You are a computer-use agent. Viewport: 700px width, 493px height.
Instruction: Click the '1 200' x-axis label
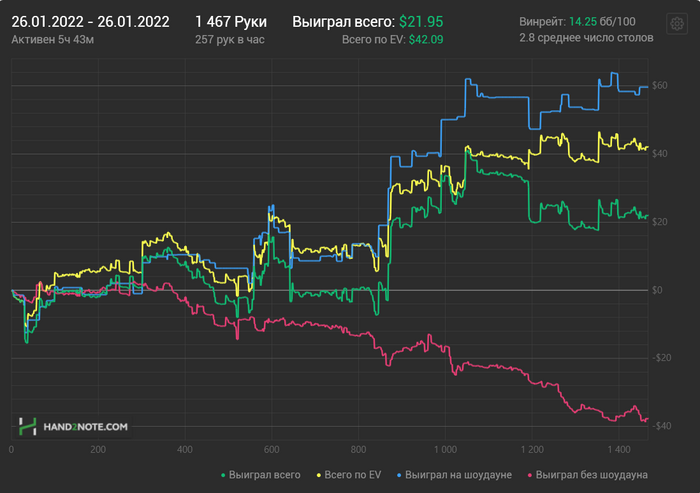[x=532, y=449]
